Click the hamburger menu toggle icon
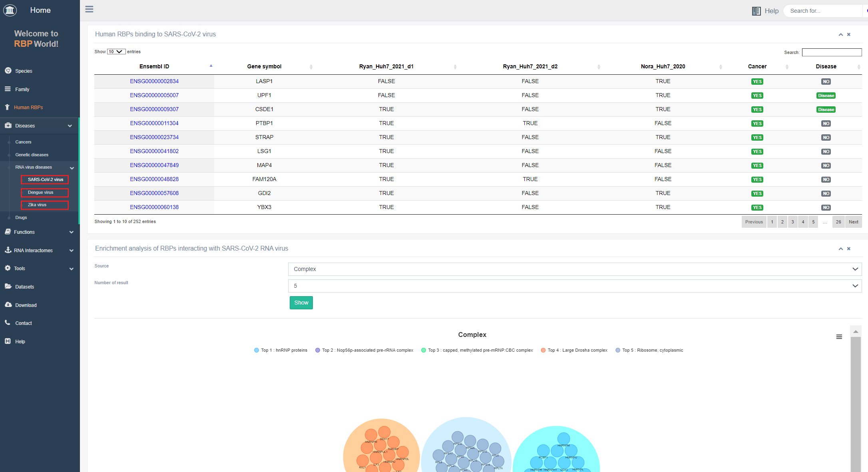 coord(89,9)
